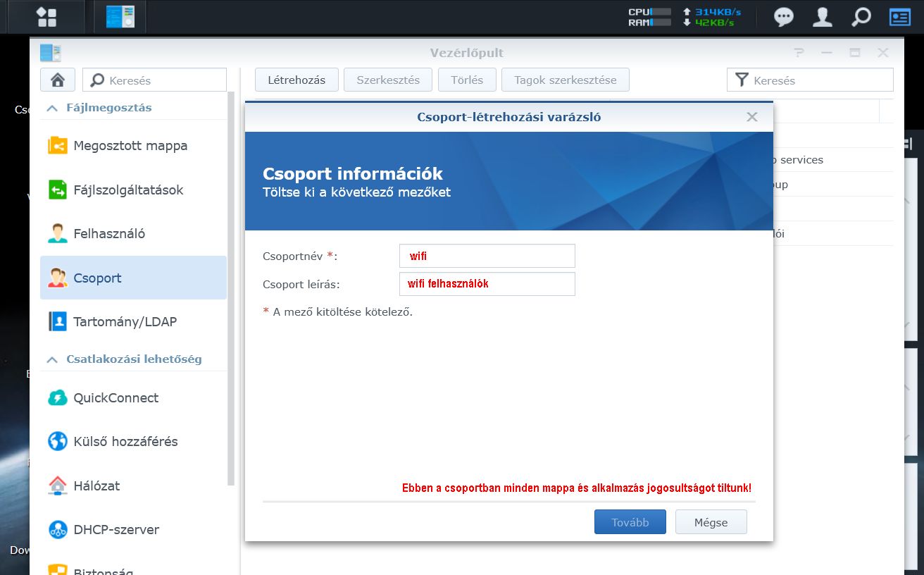The height and width of the screenshot is (575, 924).
Task: Open Megosztott mappa in sidebar
Action: coord(130,146)
